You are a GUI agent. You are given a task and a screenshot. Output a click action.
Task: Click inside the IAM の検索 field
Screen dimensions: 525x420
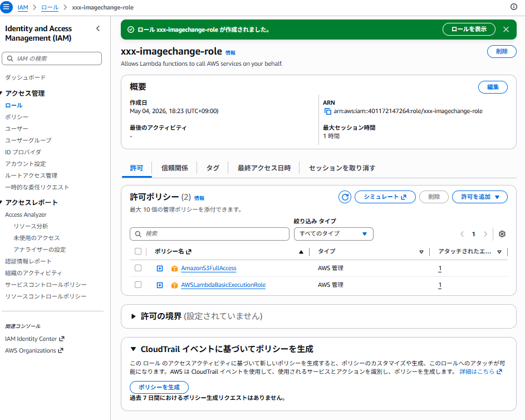[x=52, y=58]
